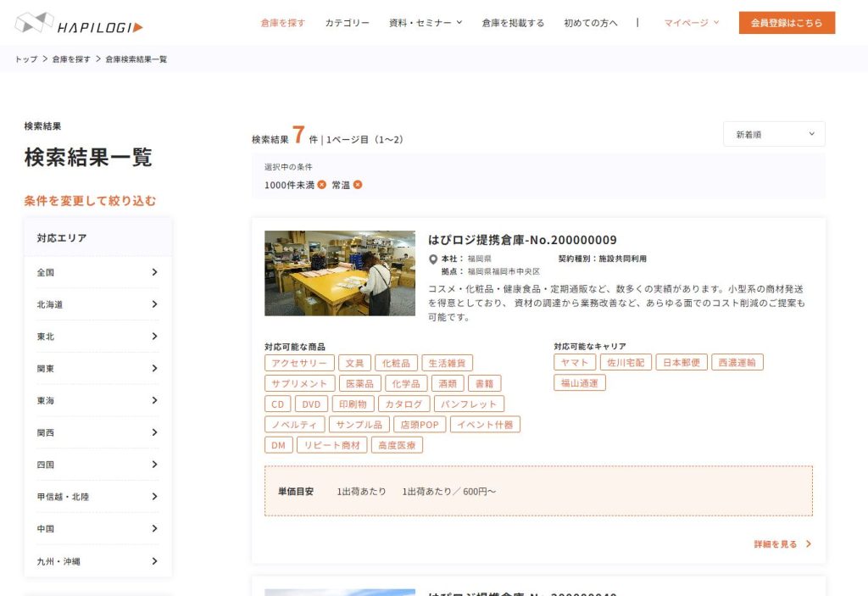Click the 条件を変更して絞り込む heading

[90, 201]
